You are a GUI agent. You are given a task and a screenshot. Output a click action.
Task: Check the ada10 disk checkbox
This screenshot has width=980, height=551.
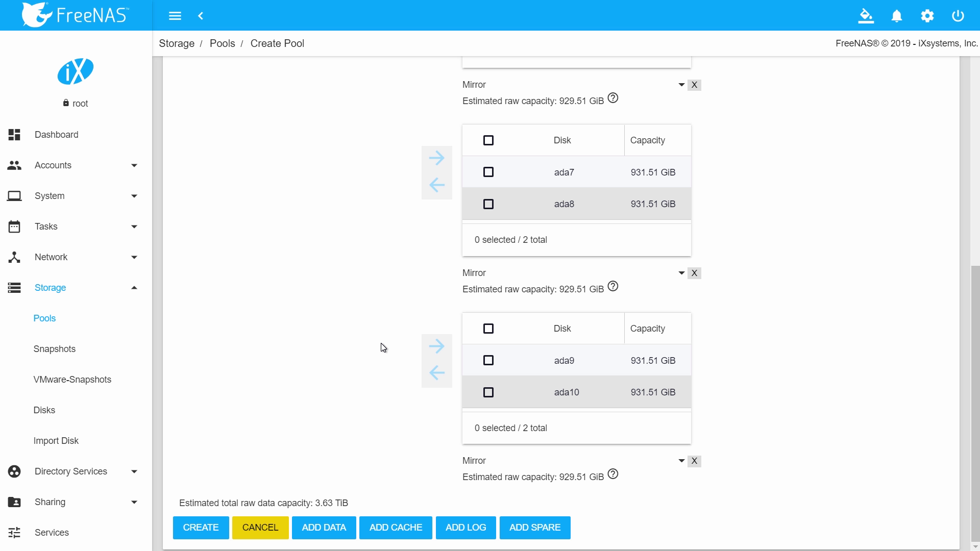488,392
